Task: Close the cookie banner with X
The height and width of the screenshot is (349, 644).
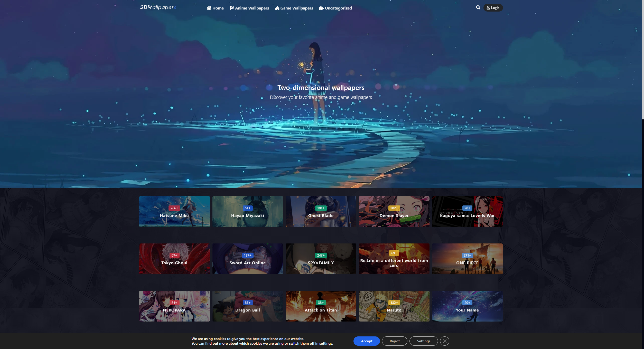Action: (444, 341)
